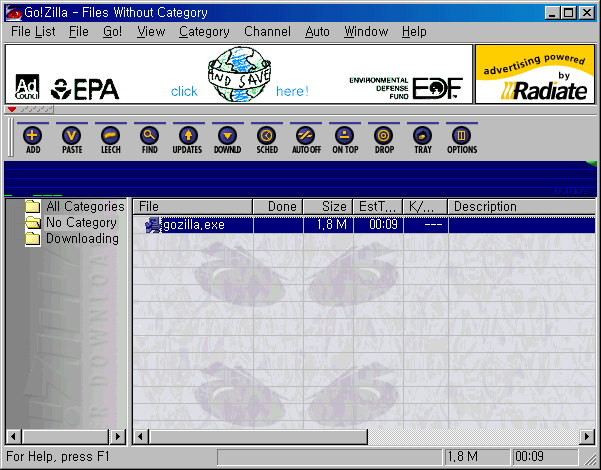Sort by Description column header
The image size is (601, 470).
521,207
